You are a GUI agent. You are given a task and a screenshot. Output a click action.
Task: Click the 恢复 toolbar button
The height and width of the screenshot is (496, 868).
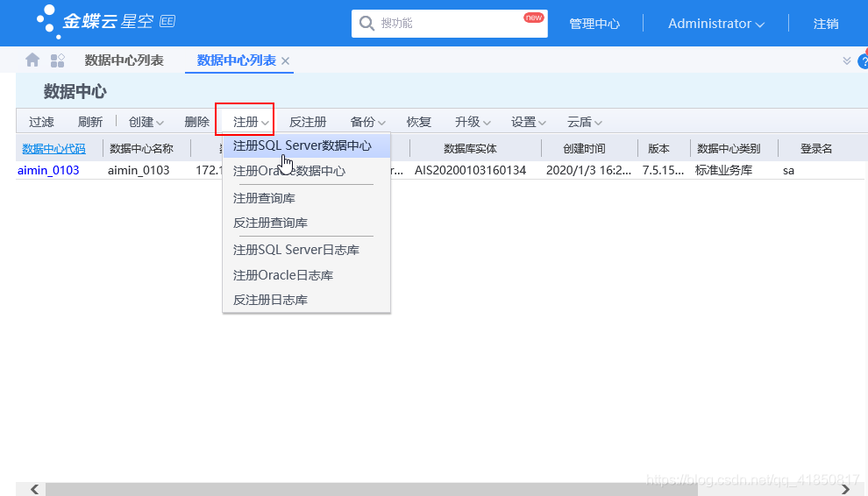[x=418, y=122]
